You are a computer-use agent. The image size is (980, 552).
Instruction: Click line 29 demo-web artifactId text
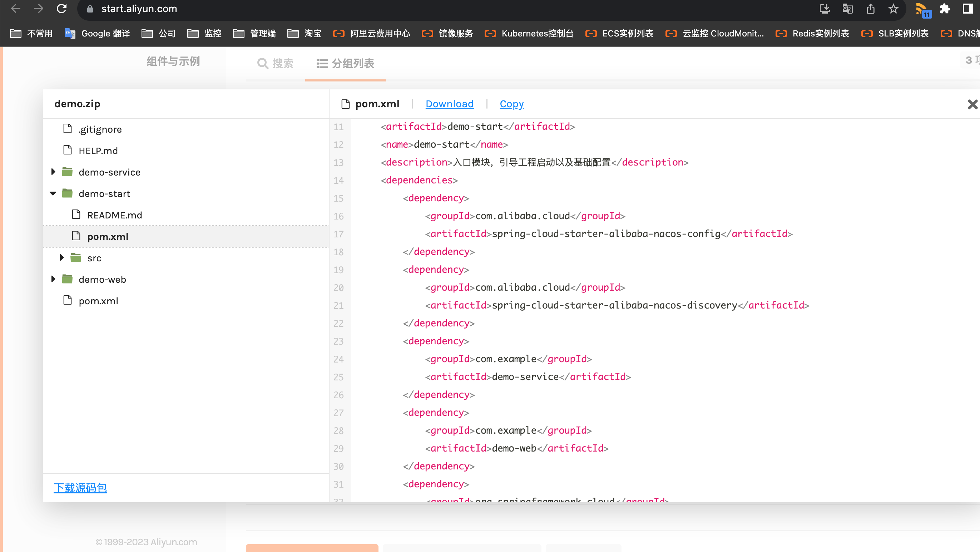point(514,448)
